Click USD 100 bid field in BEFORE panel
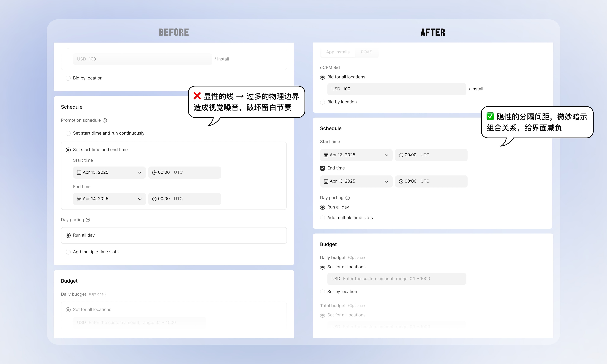 pyautogui.click(x=143, y=59)
